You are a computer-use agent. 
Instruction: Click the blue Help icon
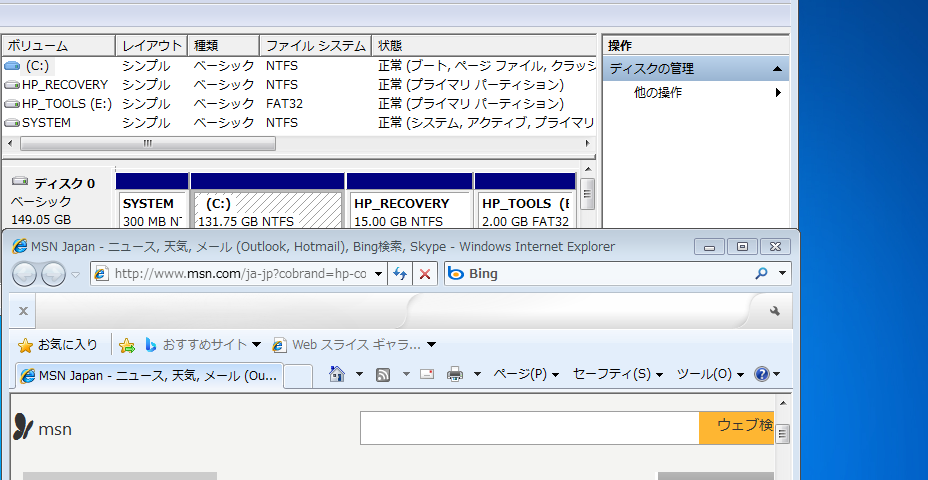pos(762,374)
